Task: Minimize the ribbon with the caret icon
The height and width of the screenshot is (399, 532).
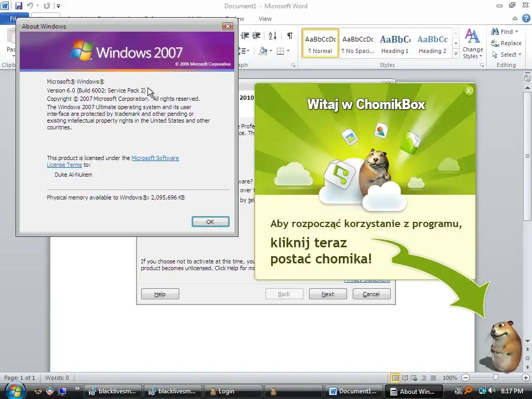Action: click(515, 19)
